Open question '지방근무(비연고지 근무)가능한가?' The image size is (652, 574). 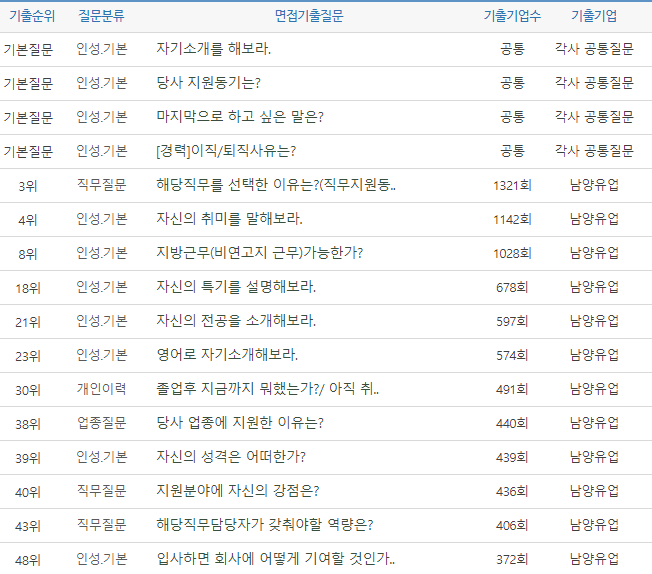click(259, 253)
